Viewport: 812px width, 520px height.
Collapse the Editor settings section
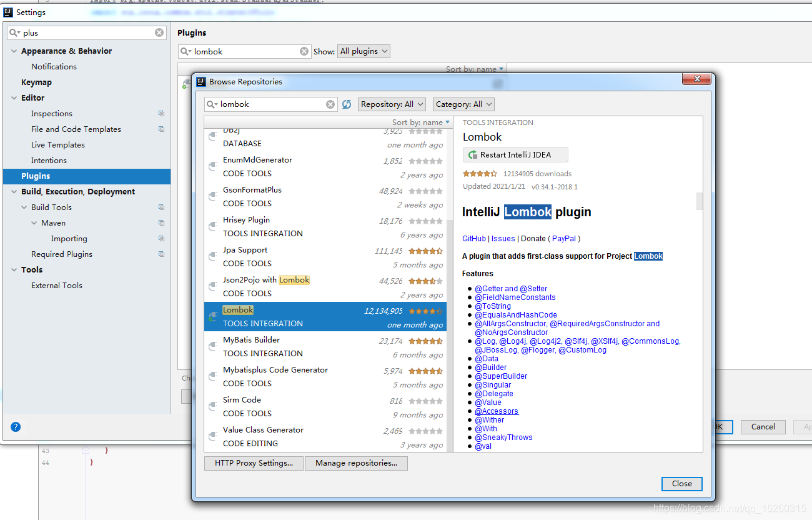point(14,98)
